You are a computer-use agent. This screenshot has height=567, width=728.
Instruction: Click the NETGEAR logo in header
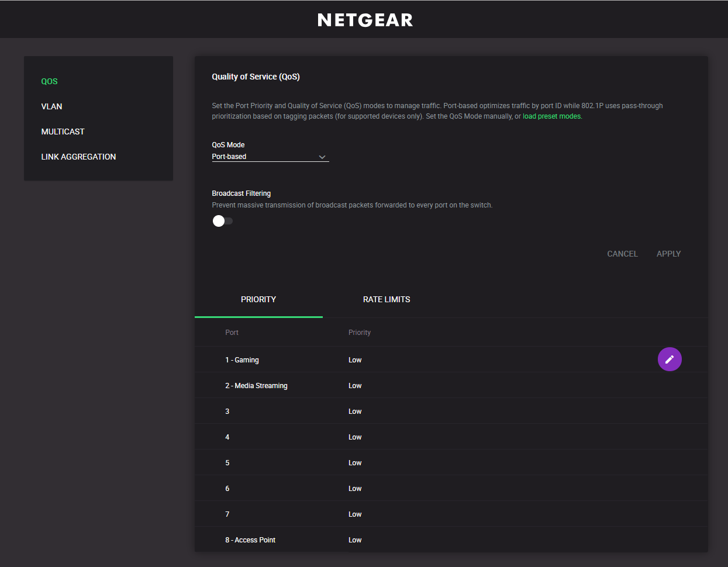pyautogui.click(x=365, y=20)
